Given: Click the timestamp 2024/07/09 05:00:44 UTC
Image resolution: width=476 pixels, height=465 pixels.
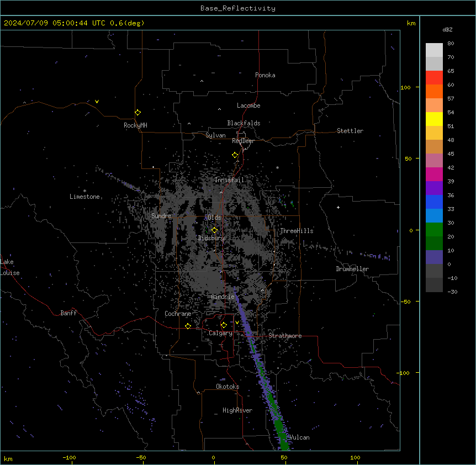Looking at the screenshot, I should coord(54,23).
